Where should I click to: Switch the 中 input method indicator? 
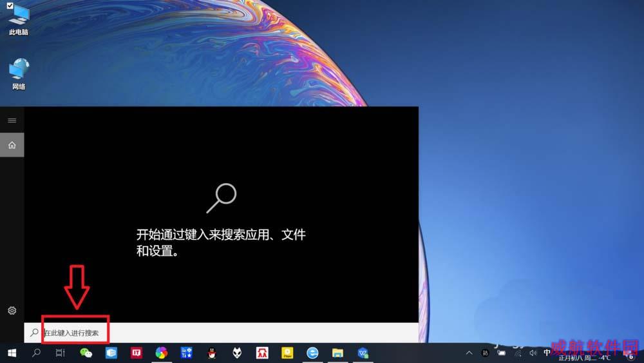[547, 353]
